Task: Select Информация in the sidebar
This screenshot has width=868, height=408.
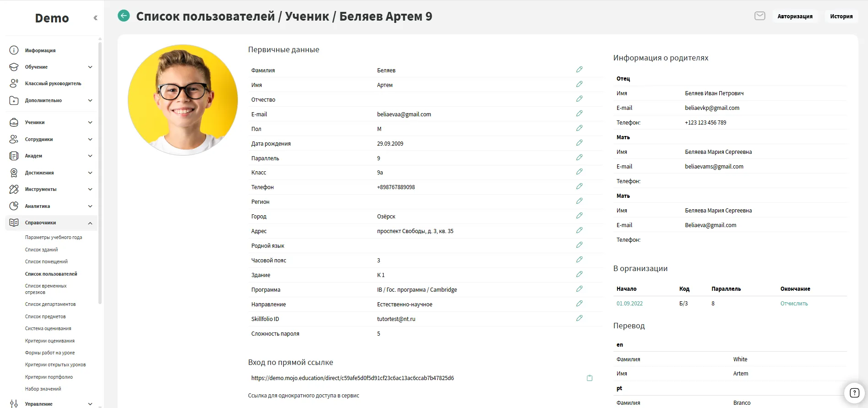Action: click(40, 50)
